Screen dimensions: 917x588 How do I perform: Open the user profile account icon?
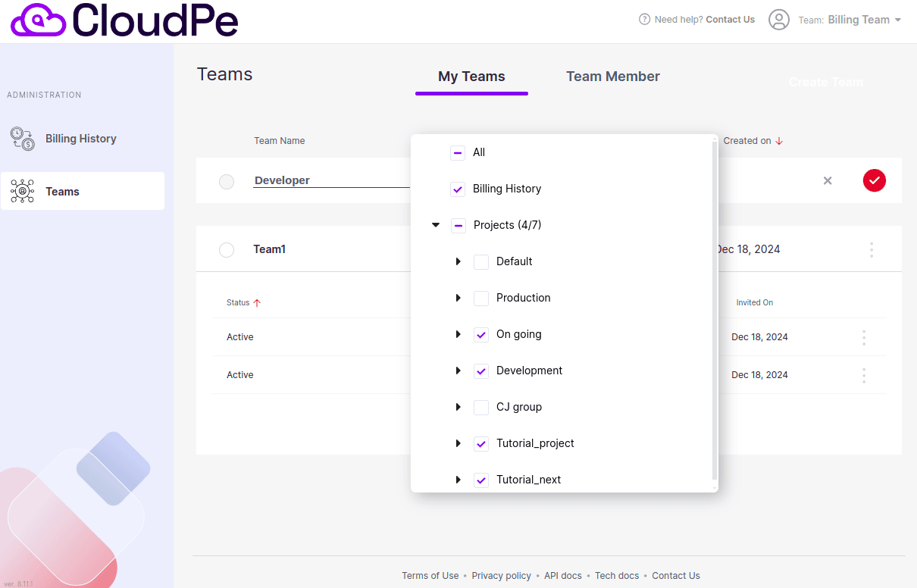click(x=778, y=20)
